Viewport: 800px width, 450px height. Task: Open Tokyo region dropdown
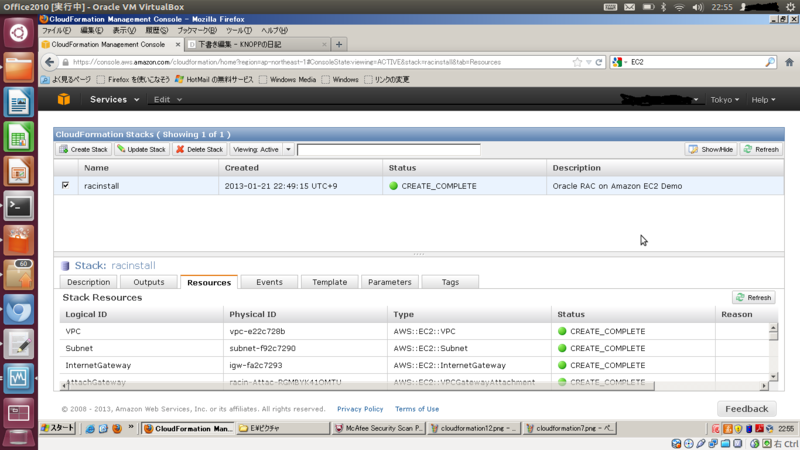coord(724,100)
